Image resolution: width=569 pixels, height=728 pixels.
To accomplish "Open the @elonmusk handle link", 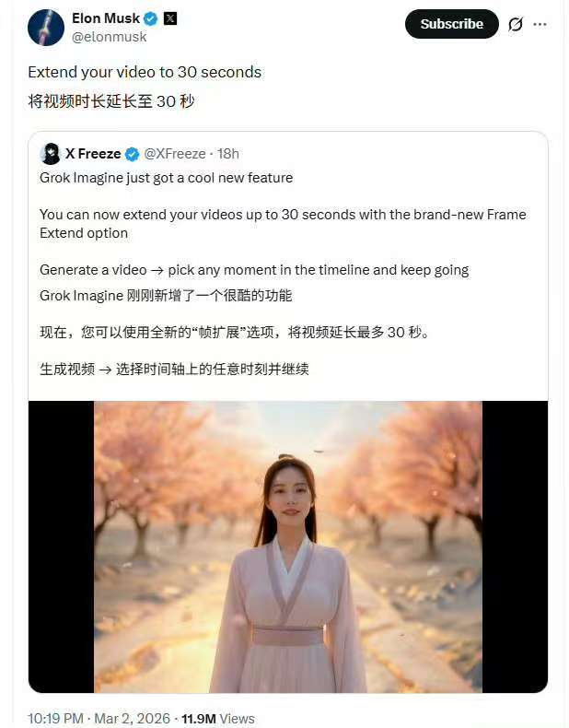I will pyautogui.click(x=110, y=37).
